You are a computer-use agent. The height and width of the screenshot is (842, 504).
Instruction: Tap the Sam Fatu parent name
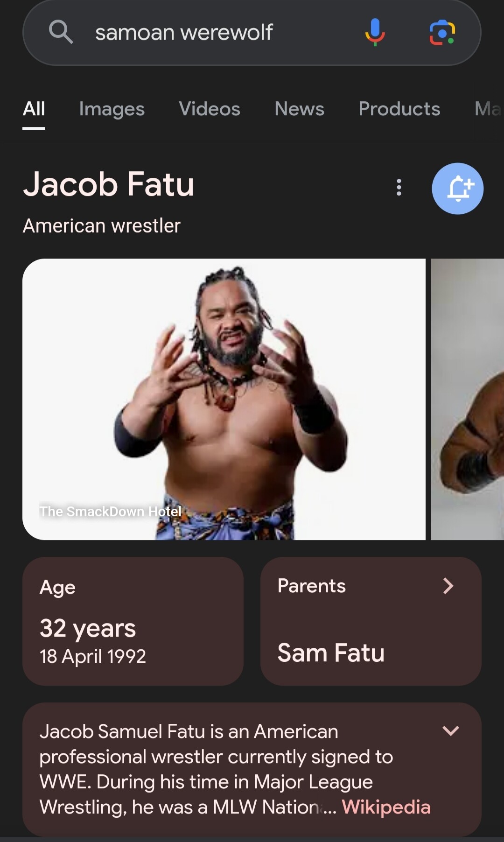(x=331, y=653)
